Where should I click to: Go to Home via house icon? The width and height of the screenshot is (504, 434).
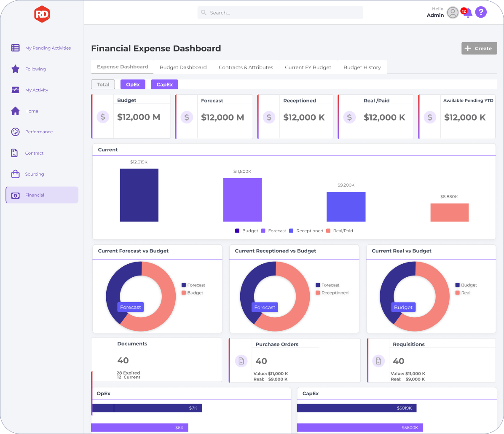pos(16,111)
